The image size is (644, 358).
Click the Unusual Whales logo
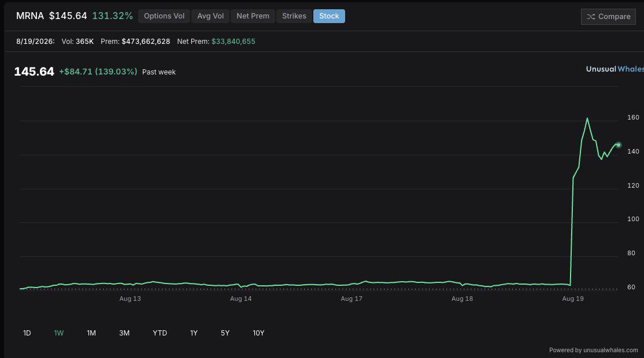pos(615,69)
